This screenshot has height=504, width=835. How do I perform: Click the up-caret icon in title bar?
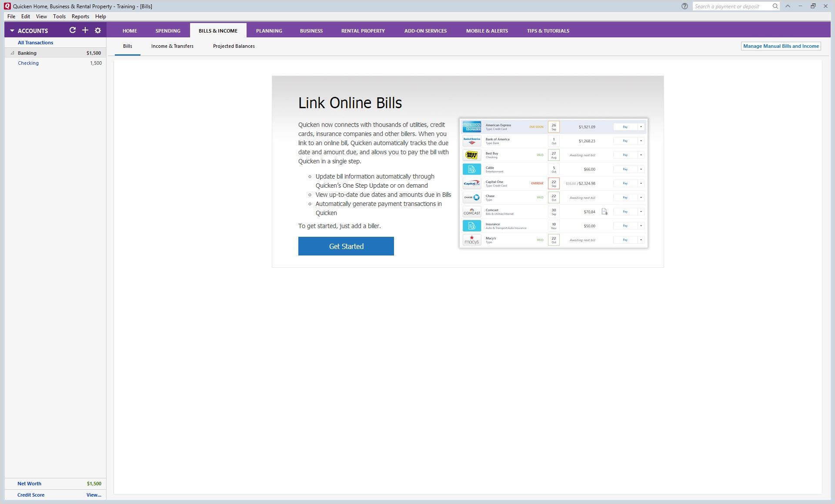[788, 6]
